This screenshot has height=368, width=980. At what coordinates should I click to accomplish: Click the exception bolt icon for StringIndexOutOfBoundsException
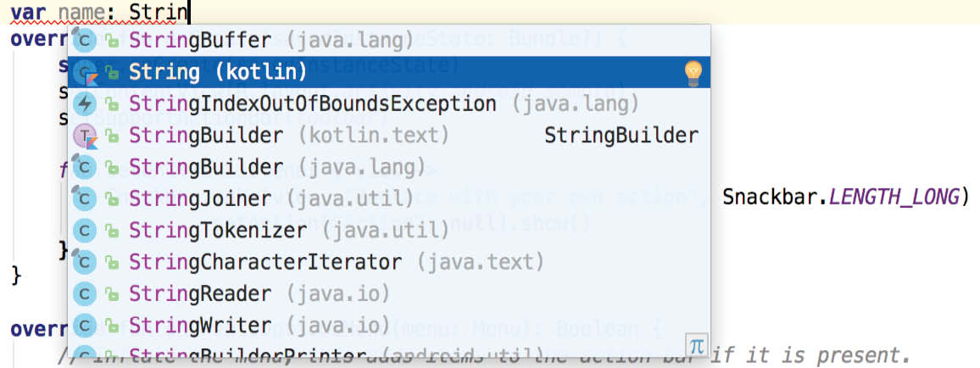(84, 103)
